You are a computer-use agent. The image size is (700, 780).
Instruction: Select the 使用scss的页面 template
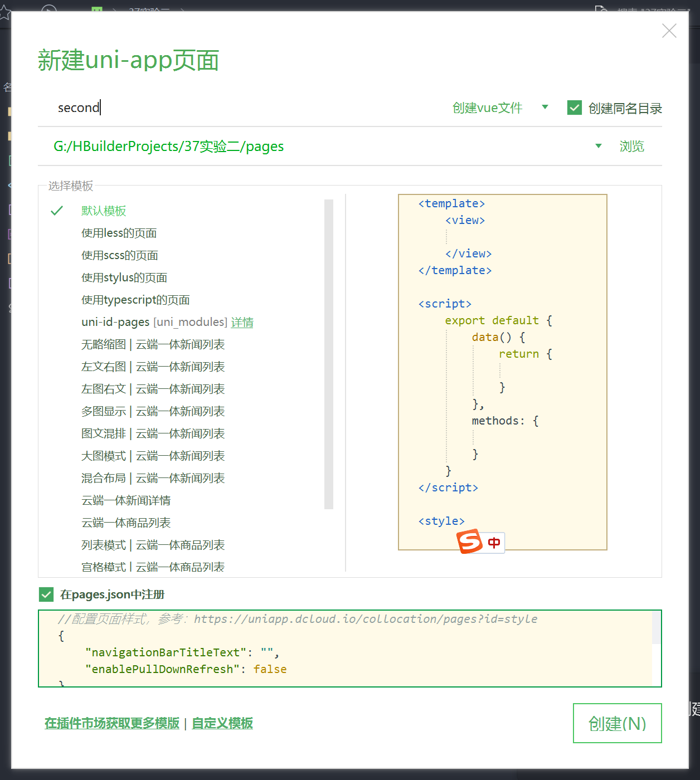coord(120,255)
